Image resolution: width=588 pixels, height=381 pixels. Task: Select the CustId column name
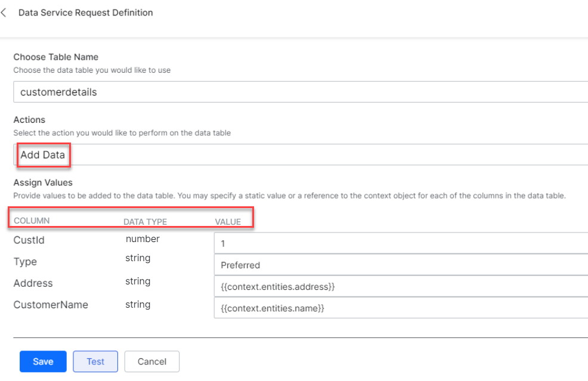click(x=29, y=240)
